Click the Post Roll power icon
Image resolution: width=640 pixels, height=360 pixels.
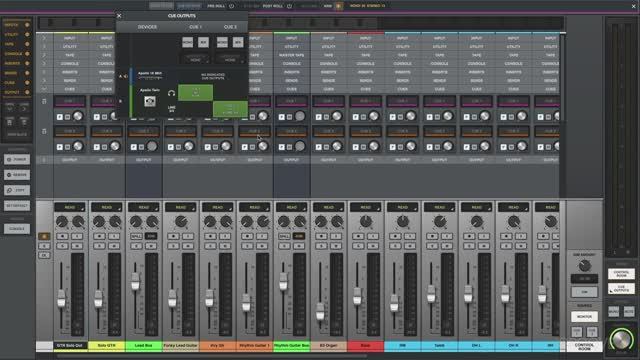(x=289, y=6)
